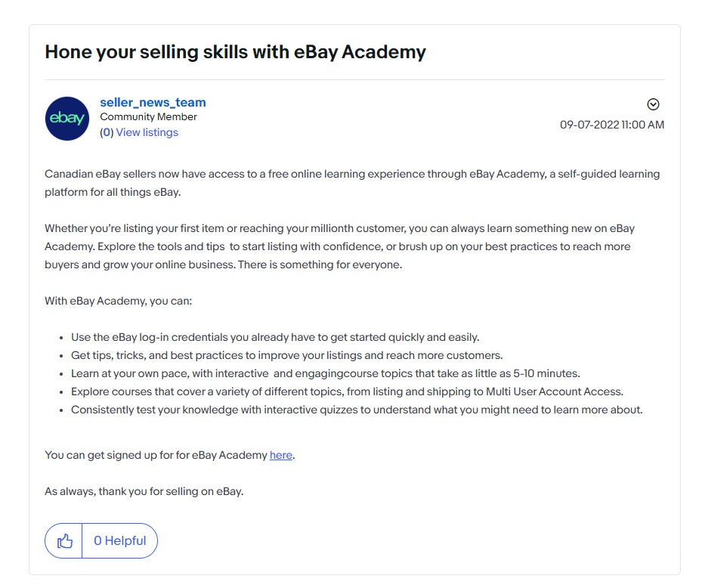Click the 0 Helpful counter button
The height and width of the screenshot is (588, 702).
click(119, 540)
